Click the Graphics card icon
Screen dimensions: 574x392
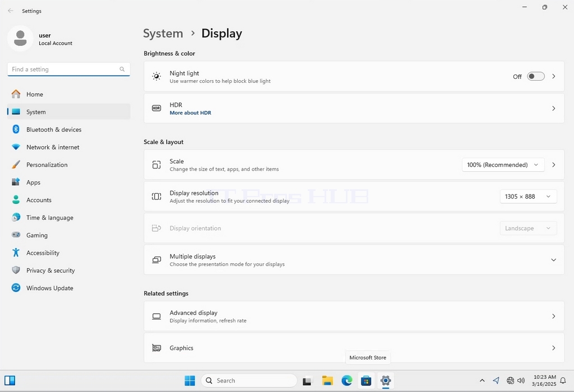[156, 348]
